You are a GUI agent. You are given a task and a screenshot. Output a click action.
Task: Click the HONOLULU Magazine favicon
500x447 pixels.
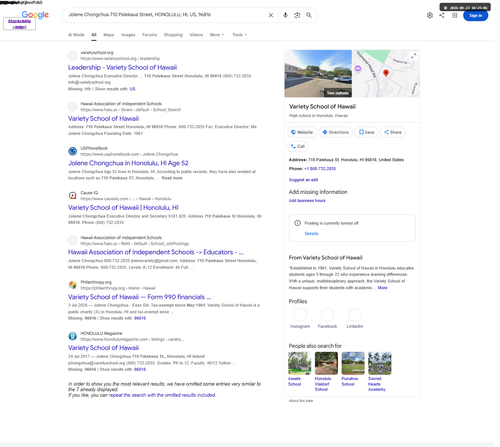[72, 336]
